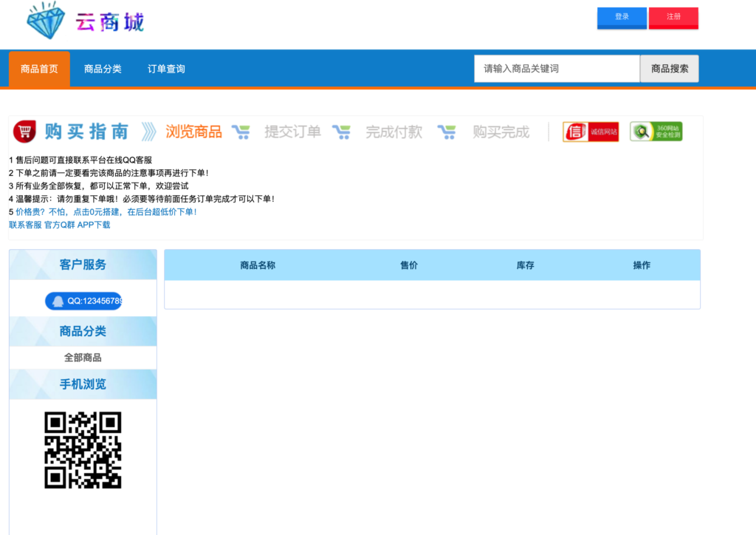Open the 商品首页 tab
Screen dimensions: 756x535
tap(40, 69)
